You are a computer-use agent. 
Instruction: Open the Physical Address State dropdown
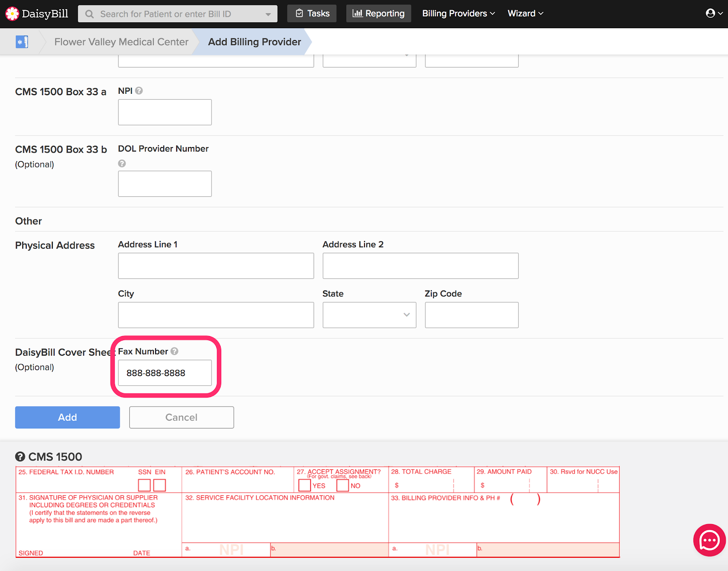[x=369, y=315]
